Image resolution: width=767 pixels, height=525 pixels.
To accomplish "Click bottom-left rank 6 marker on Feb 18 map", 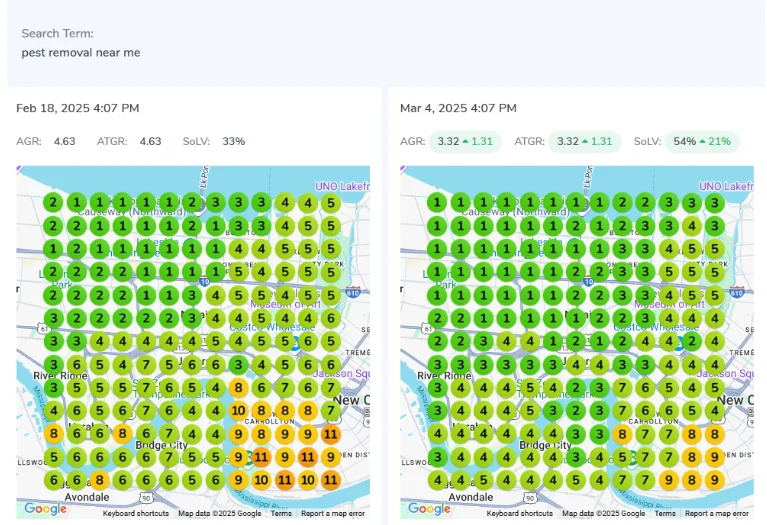I will [x=52, y=480].
